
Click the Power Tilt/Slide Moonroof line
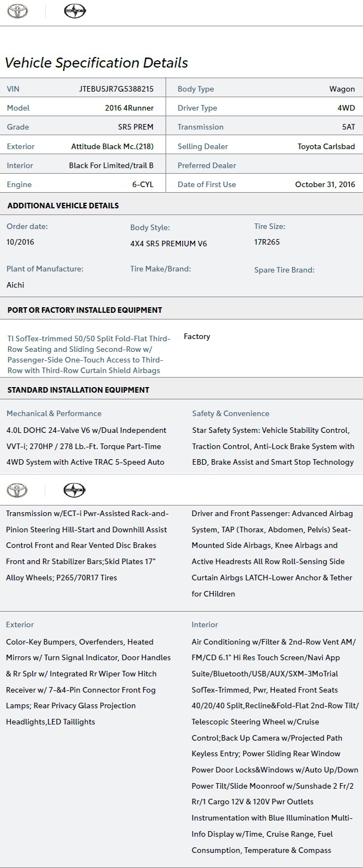coord(273,786)
